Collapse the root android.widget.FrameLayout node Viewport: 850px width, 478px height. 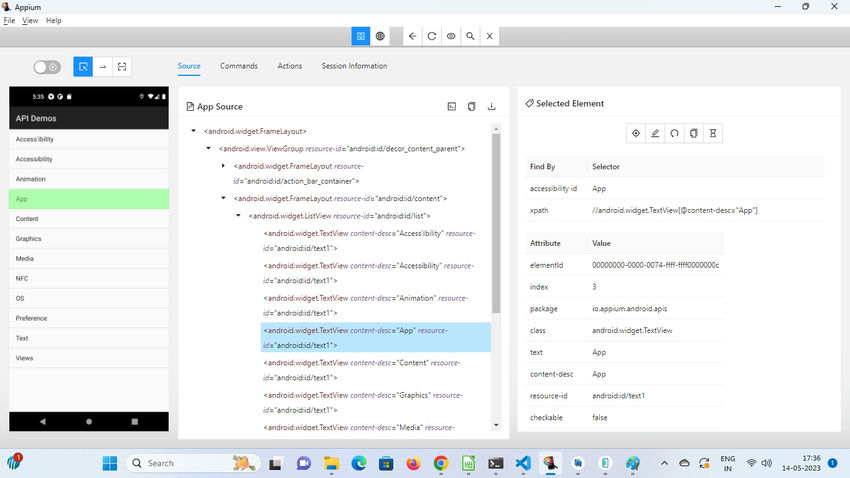(194, 131)
